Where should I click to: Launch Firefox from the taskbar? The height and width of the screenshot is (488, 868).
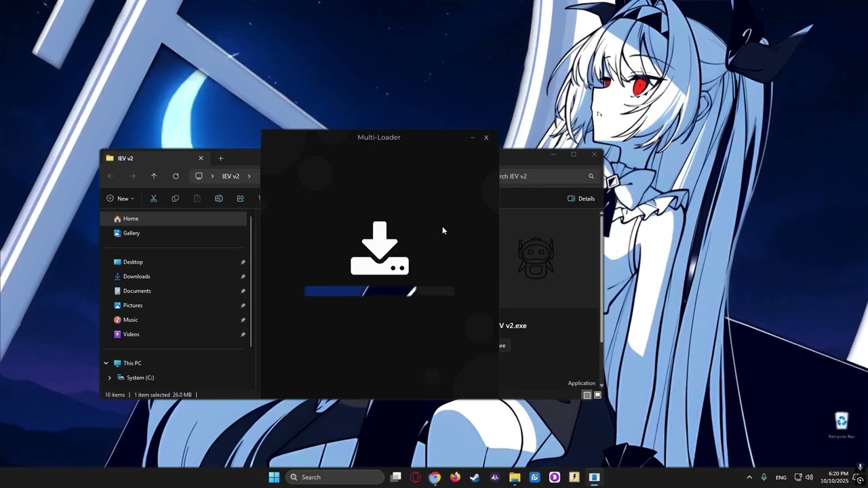coord(455,477)
